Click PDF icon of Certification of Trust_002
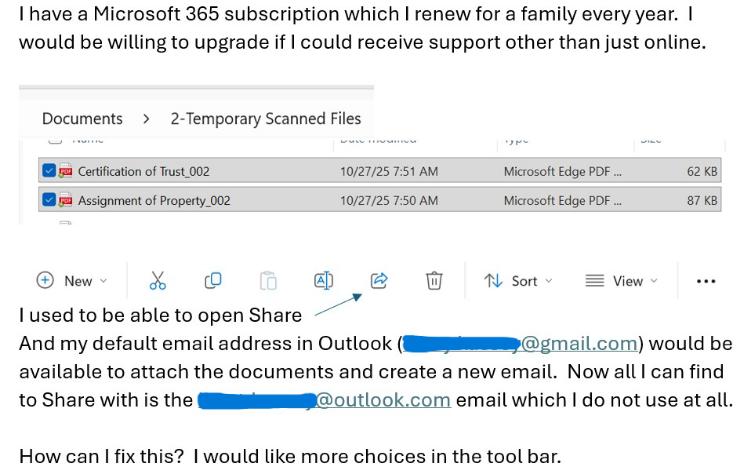The height and width of the screenshot is (474, 749). (65, 171)
